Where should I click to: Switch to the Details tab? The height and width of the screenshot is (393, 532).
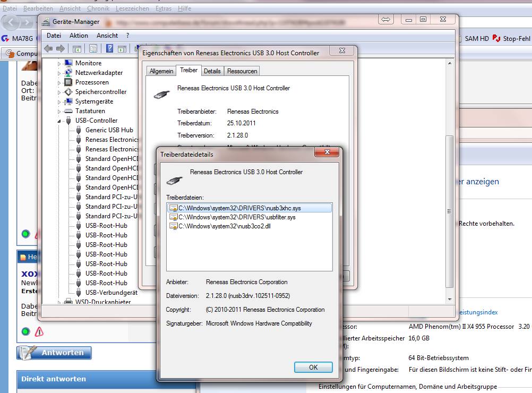[x=212, y=71]
